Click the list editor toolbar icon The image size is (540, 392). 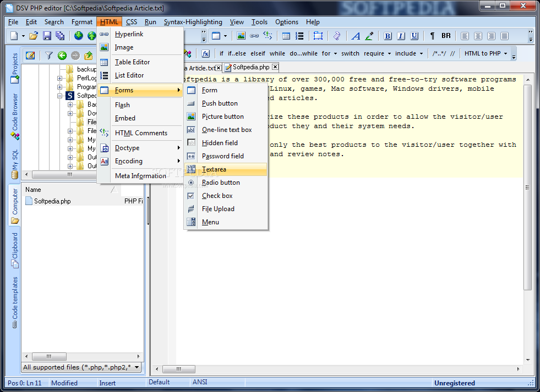point(299,36)
